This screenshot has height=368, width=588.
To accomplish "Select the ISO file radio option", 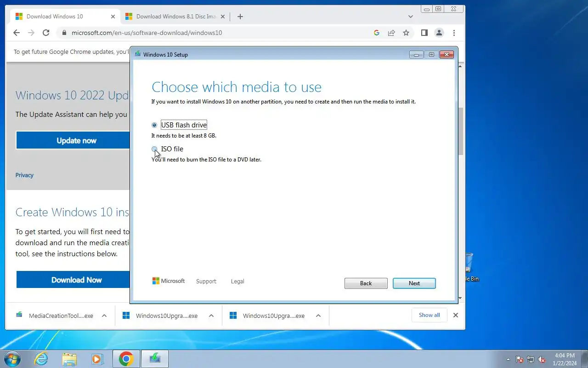I will point(154,149).
